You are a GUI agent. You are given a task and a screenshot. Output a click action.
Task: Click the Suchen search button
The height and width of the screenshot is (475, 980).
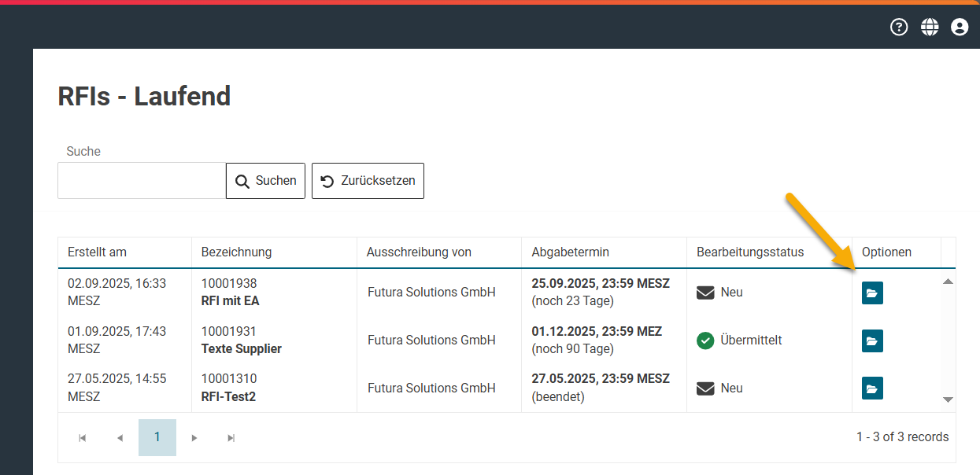tap(265, 181)
